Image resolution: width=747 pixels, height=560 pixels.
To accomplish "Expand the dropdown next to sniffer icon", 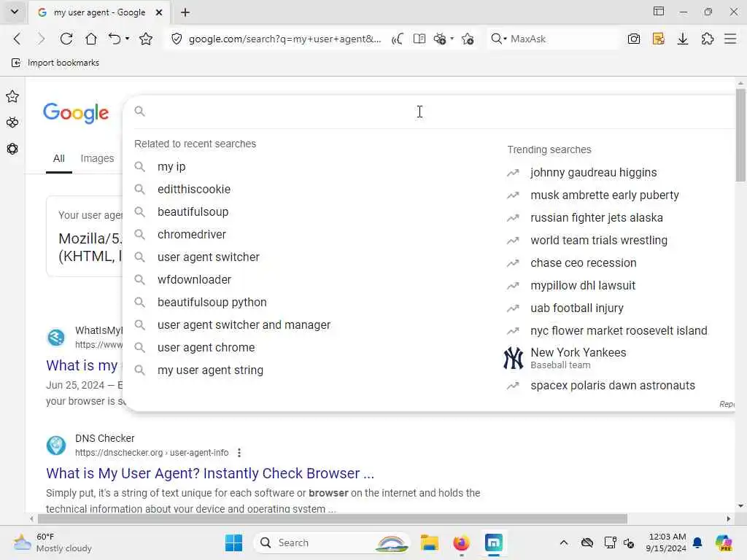I will click(x=452, y=39).
